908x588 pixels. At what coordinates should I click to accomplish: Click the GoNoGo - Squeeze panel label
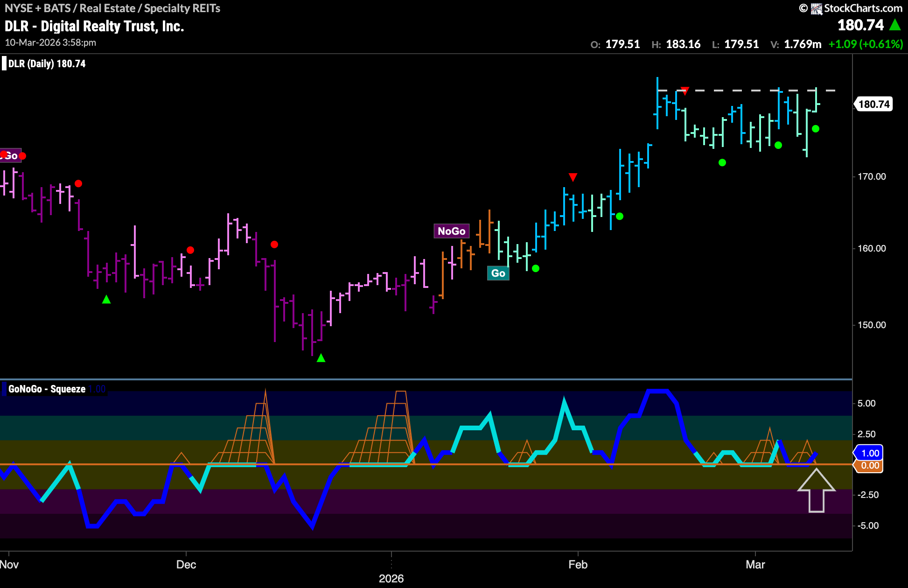click(x=47, y=389)
